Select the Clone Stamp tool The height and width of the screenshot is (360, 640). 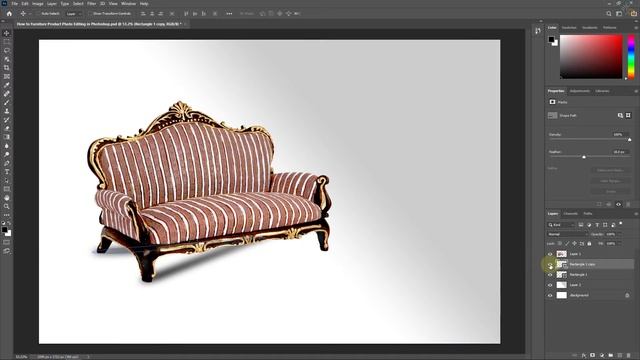[7, 111]
